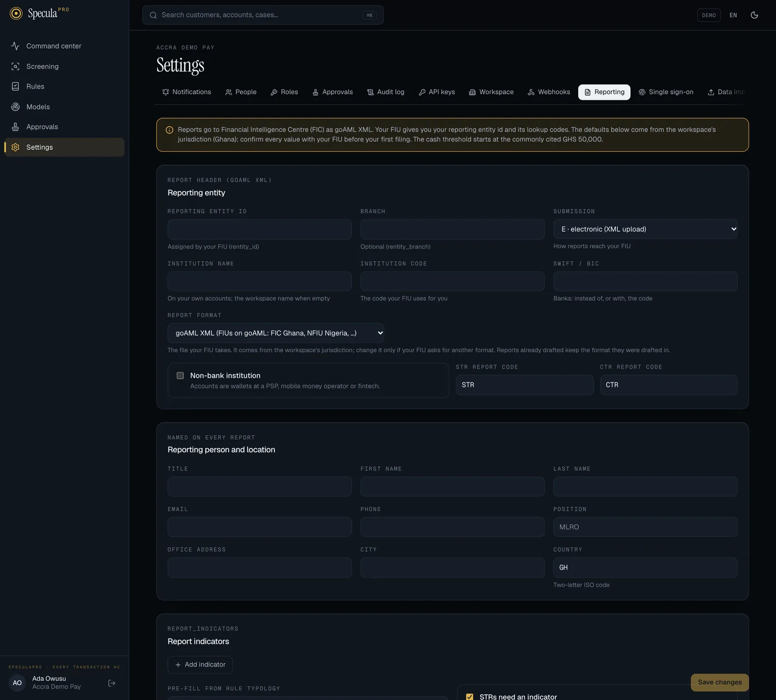Screen dimensions: 776x700
Task: Click the Institution name field
Action: tap(259, 282)
